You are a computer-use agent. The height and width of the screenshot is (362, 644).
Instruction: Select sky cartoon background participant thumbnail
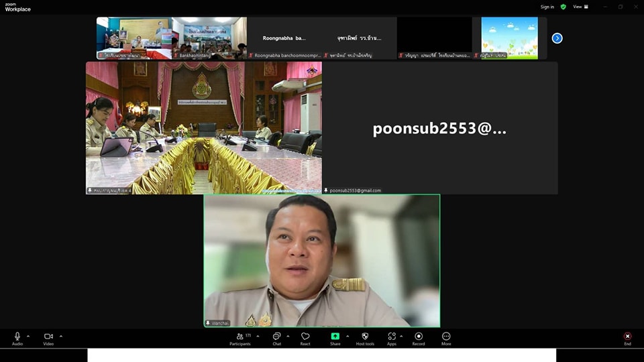pos(509,38)
